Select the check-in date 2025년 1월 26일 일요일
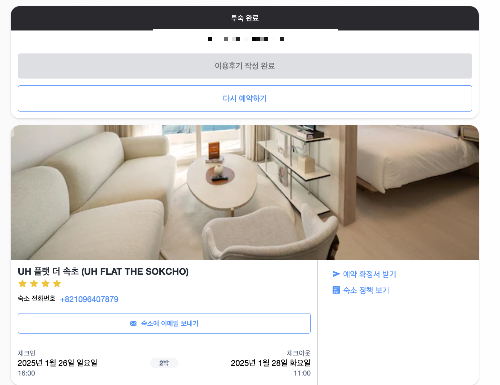The image size is (500, 385). pos(57,363)
